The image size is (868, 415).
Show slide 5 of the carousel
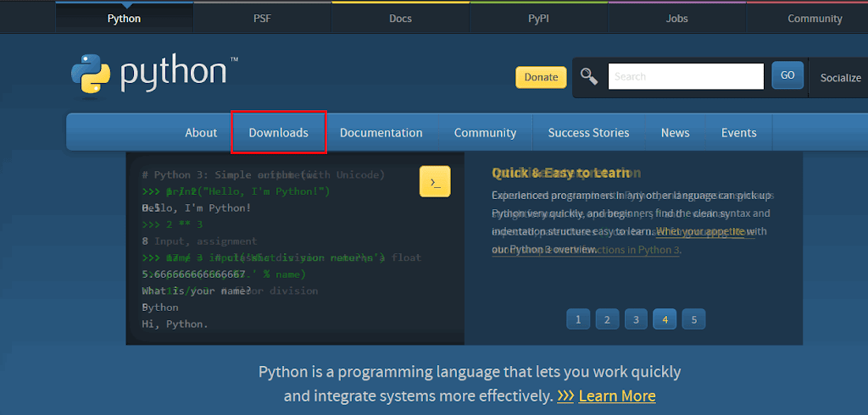(x=693, y=319)
